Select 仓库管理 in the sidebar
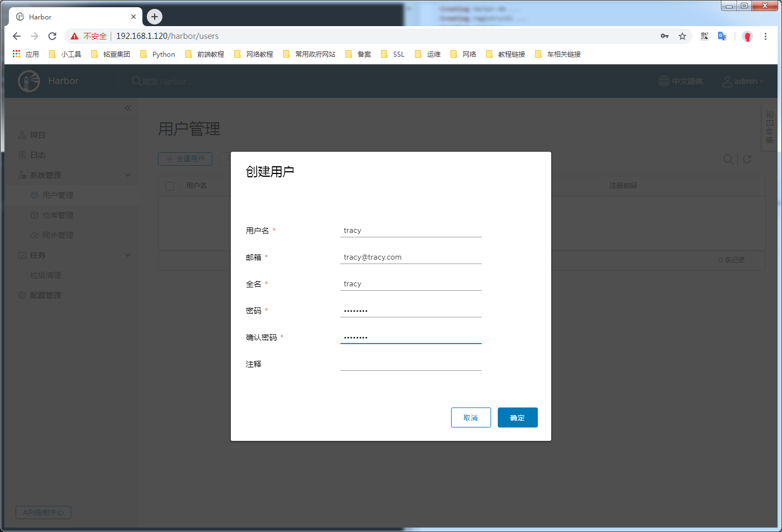The height and width of the screenshot is (532, 782). click(x=52, y=215)
